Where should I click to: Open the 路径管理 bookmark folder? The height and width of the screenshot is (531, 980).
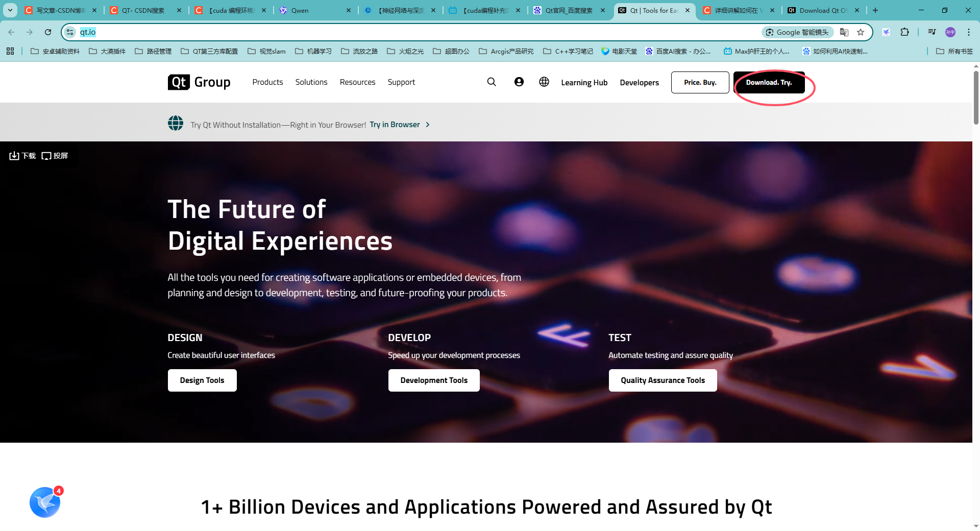[x=153, y=51]
